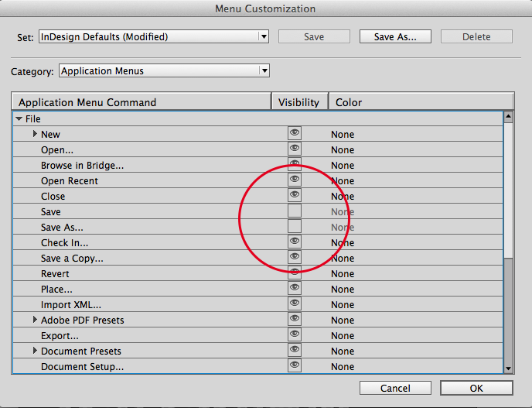Expand the Document Presets submenu
The image size is (532, 408).
pyautogui.click(x=35, y=351)
